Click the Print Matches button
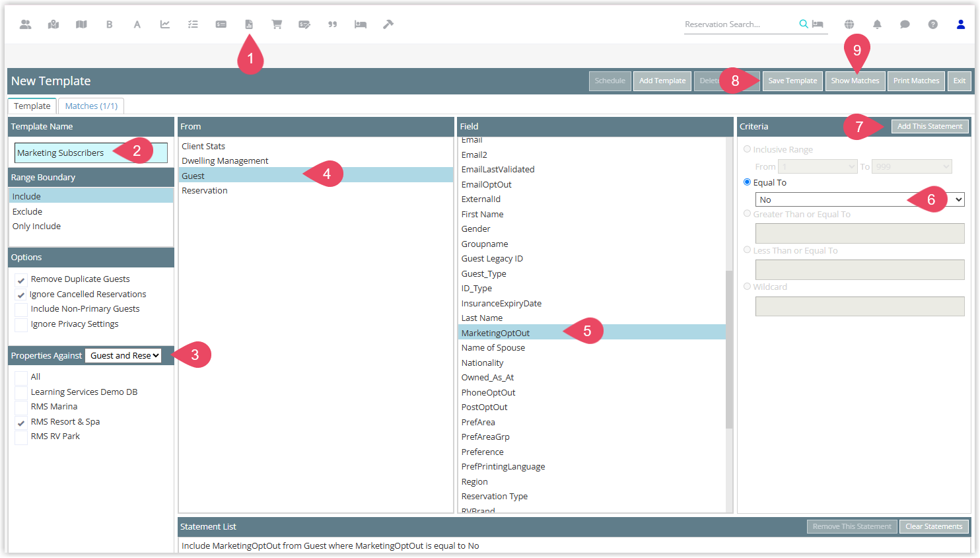The width and height of the screenshot is (980, 558). pyautogui.click(x=917, y=81)
